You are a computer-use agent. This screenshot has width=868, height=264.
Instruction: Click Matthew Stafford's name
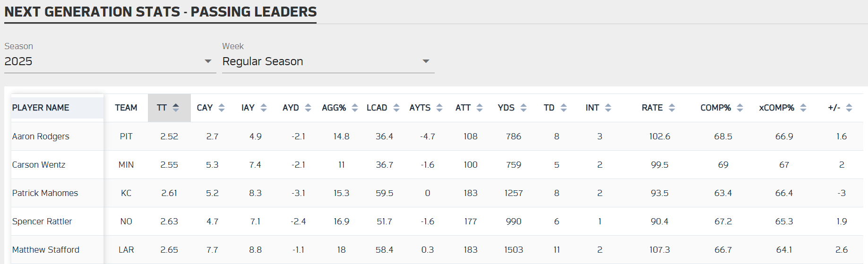tap(46, 250)
